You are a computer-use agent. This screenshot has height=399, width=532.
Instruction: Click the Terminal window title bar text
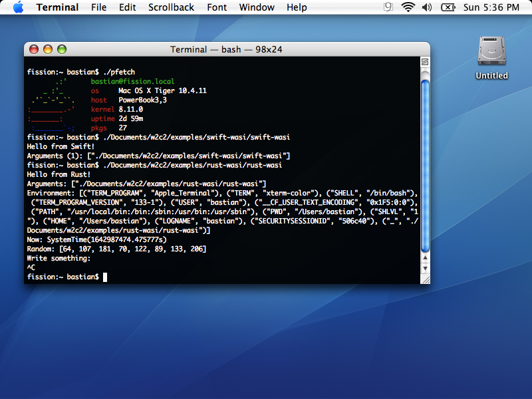tap(226, 49)
